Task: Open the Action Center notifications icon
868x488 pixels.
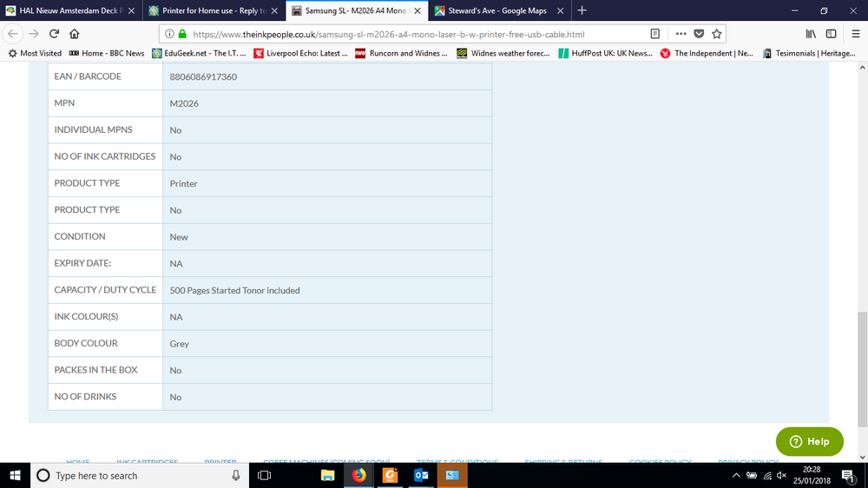Action: point(849,475)
